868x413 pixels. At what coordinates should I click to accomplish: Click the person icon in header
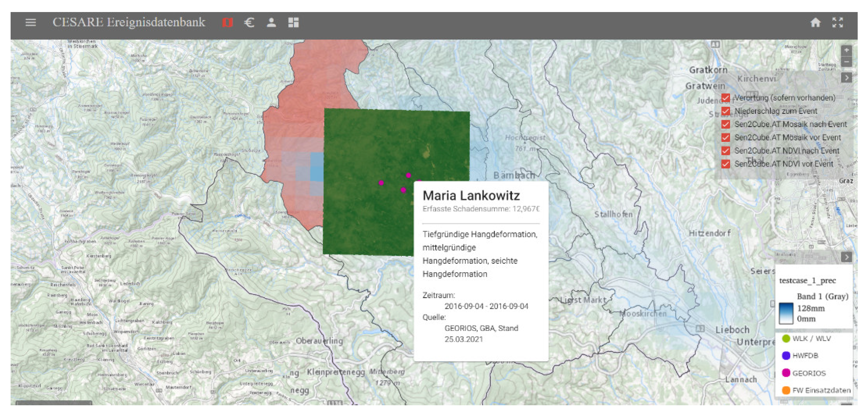point(271,23)
